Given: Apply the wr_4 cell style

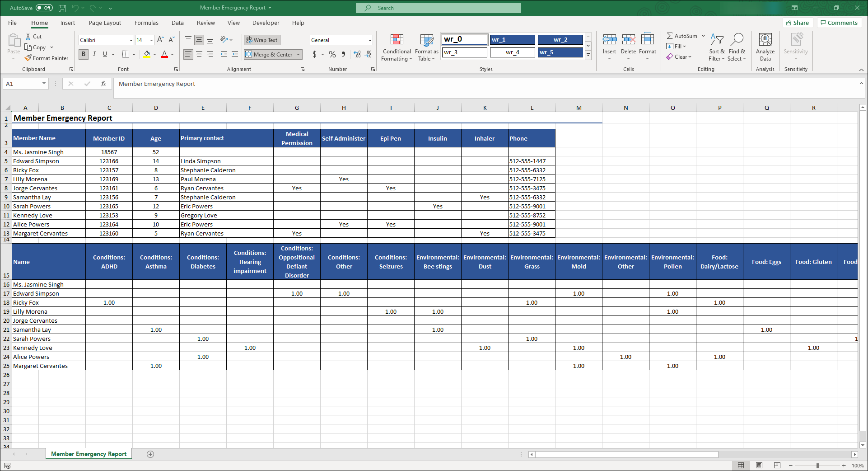Looking at the screenshot, I should click(x=513, y=52).
